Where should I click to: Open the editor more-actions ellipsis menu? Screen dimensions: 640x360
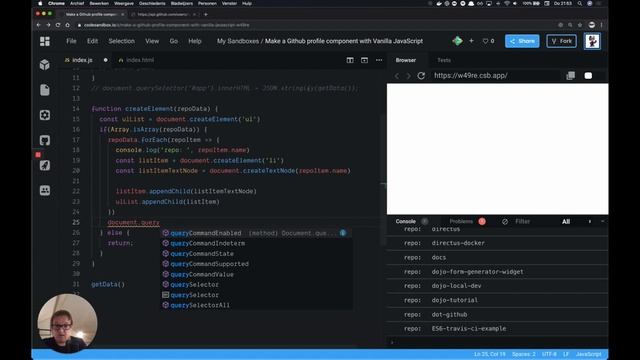coord(379,60)
